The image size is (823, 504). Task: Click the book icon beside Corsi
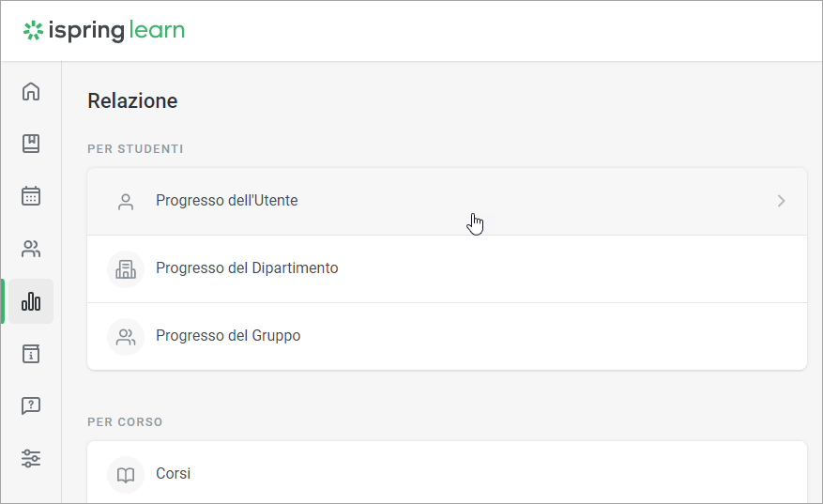coord(126,475)
